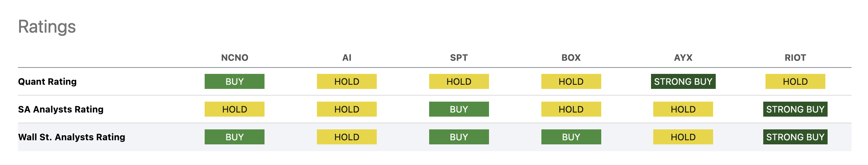Image resolution: width=868 pixels, height=165 pixels.
Task: Click AYX Wall St. HOLD badge
Action: 683,137
